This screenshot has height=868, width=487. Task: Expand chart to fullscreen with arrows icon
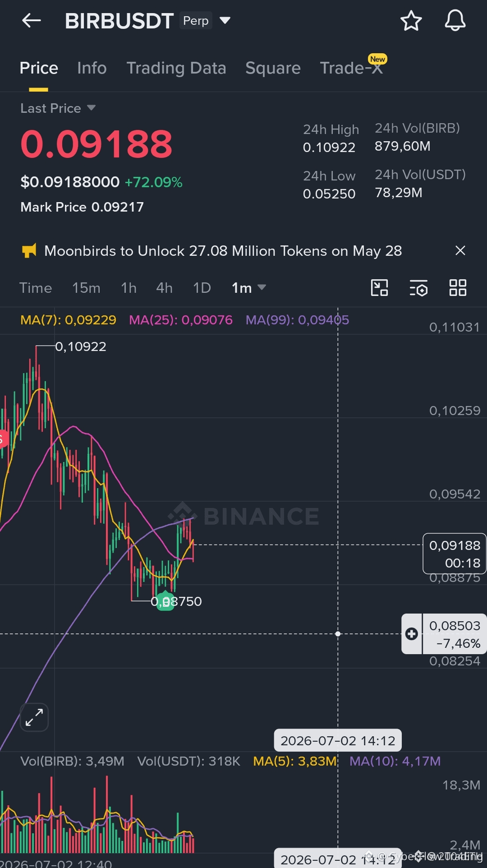pos(34,717)
